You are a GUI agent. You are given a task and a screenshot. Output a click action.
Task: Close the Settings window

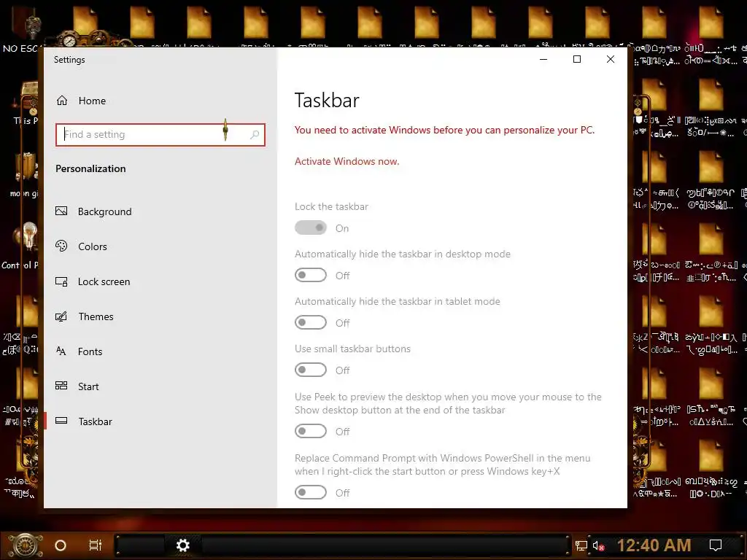tap(611, 59)
